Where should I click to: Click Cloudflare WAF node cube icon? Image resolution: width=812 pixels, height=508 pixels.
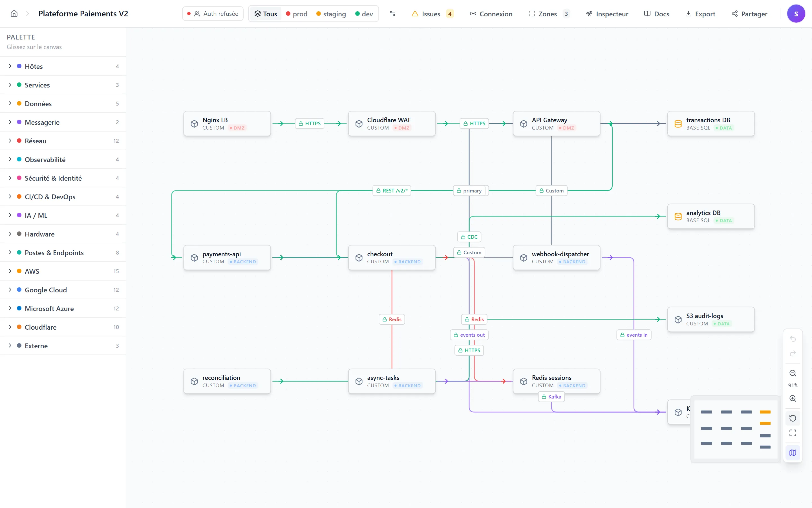359,124
